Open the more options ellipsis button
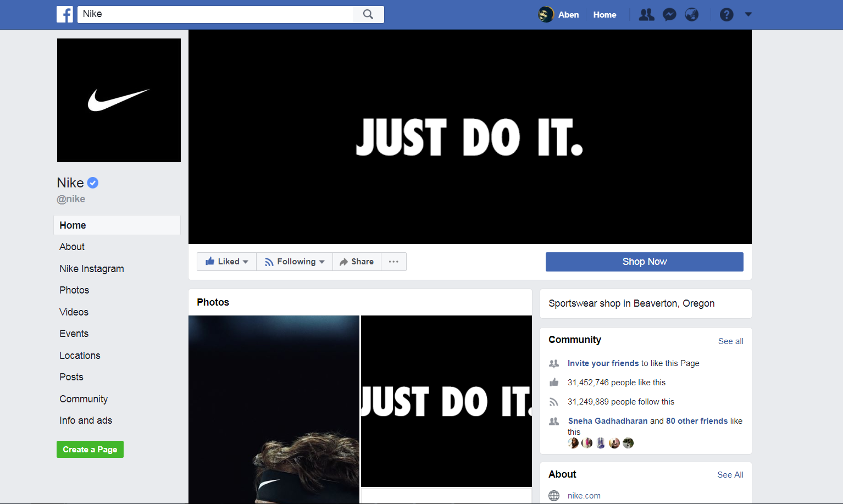The image size is (843, 504). tap(393, 262)
